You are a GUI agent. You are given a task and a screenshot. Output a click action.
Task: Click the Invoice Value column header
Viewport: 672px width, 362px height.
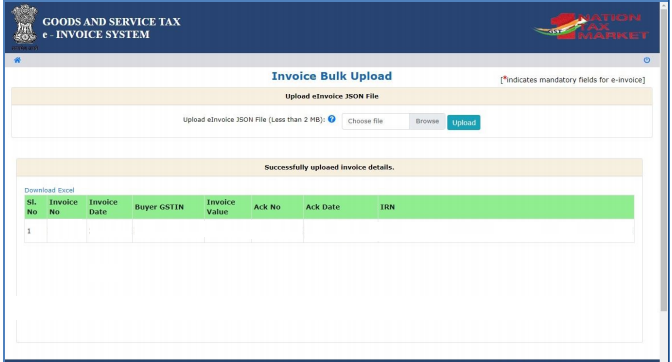point(228,207)
